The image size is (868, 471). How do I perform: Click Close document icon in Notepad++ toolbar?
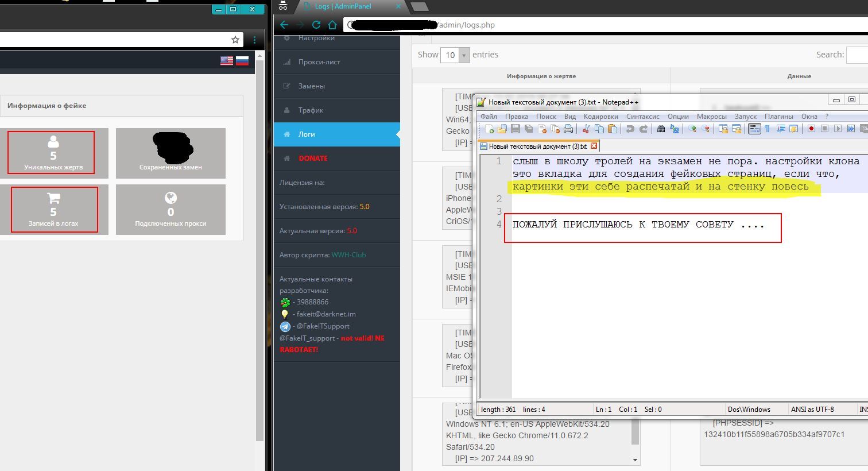point(541,129)
